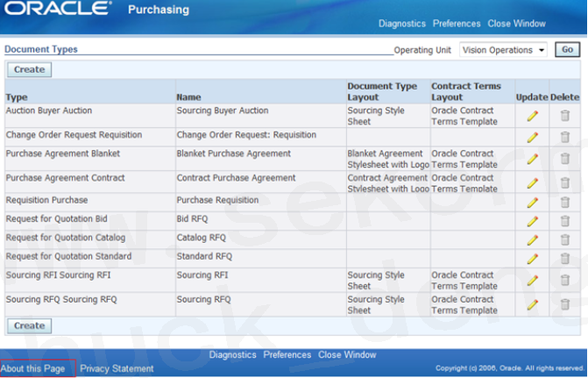Click the pencil icon for Request for Quotation Standard
Screen dimensions: 588x378
pyautogui.click(x=533, y=259)
